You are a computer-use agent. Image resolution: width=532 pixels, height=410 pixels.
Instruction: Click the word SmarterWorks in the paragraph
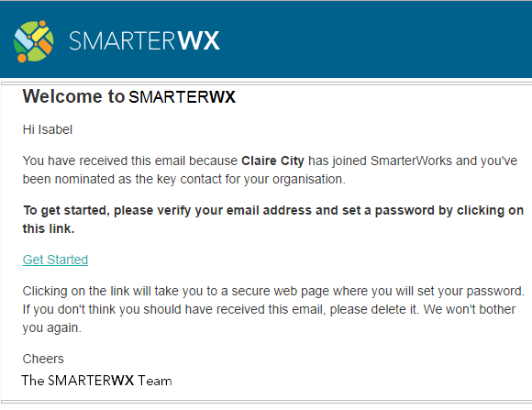click(x=411, y=161)
